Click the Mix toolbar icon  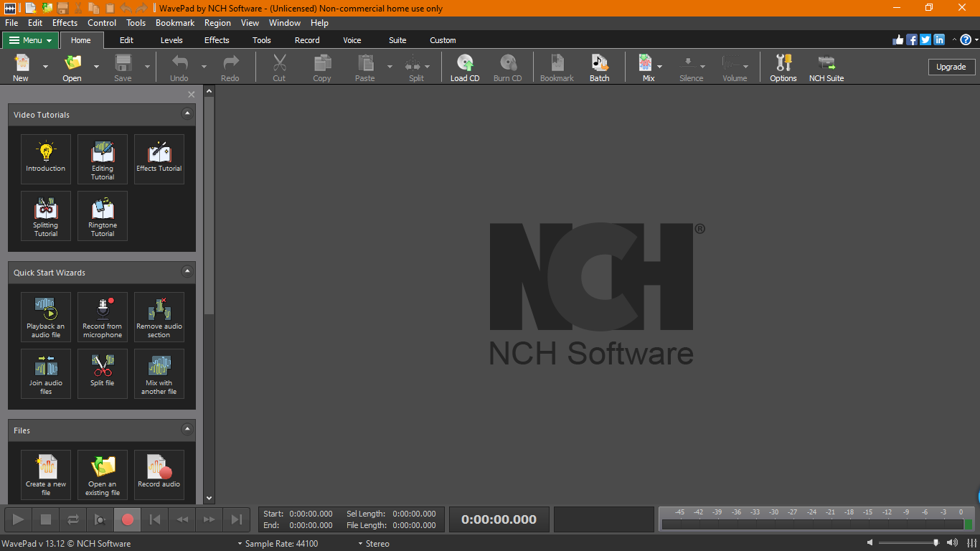pos(648,67)
